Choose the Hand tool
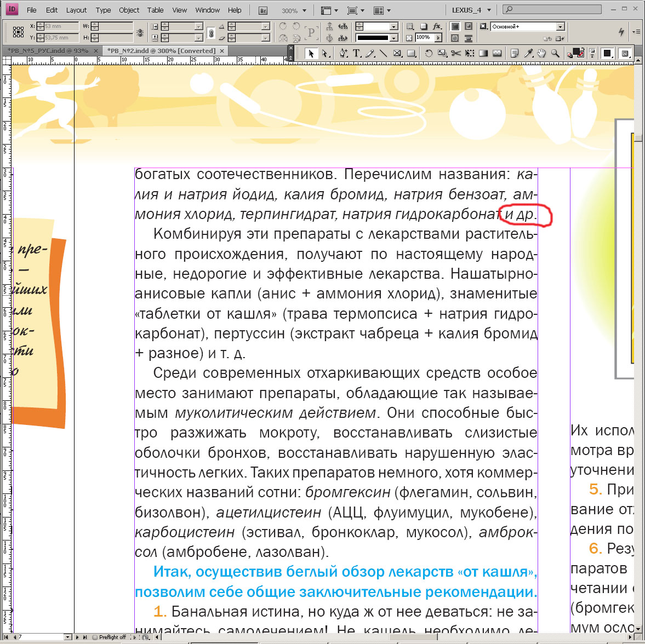This screenshot has width=645, height=644. click(542, 53)
